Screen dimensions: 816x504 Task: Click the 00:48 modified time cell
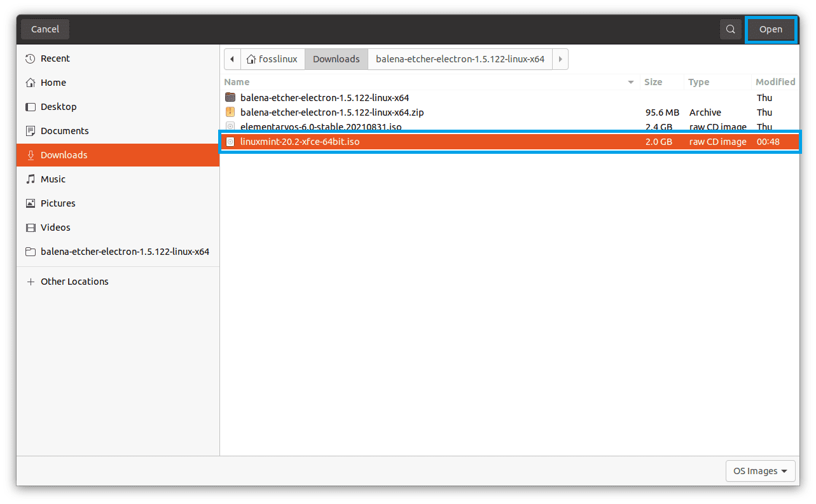click(x=768, y=142)
